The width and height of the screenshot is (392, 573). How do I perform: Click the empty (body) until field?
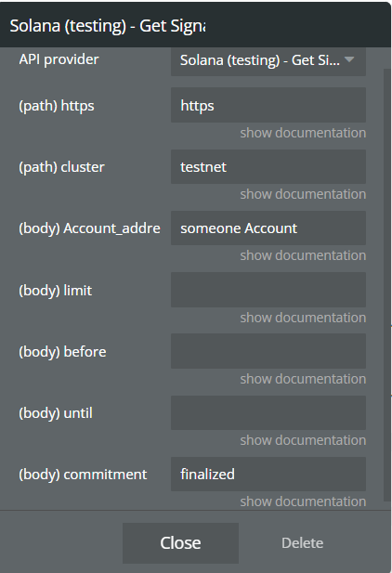pyautogui.click(x=268, y=412)
